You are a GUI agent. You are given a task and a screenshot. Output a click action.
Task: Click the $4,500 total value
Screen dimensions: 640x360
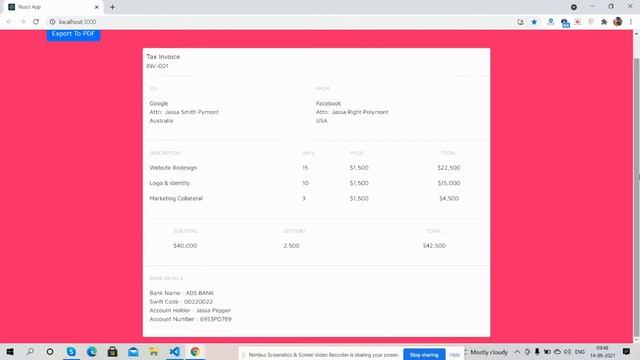pyautogui.click(x=449, y=198)
